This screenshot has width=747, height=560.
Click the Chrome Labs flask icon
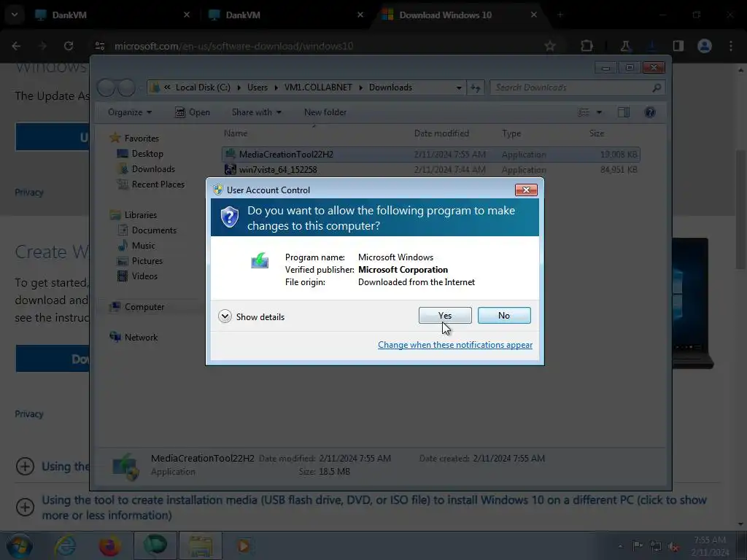coord(625,46)
